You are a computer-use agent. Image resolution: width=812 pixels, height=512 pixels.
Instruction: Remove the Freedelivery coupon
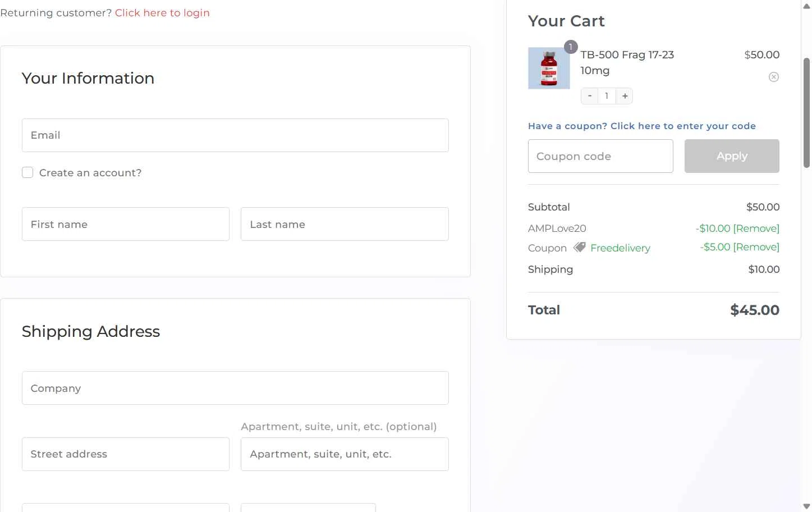click(x=756, y=247)
